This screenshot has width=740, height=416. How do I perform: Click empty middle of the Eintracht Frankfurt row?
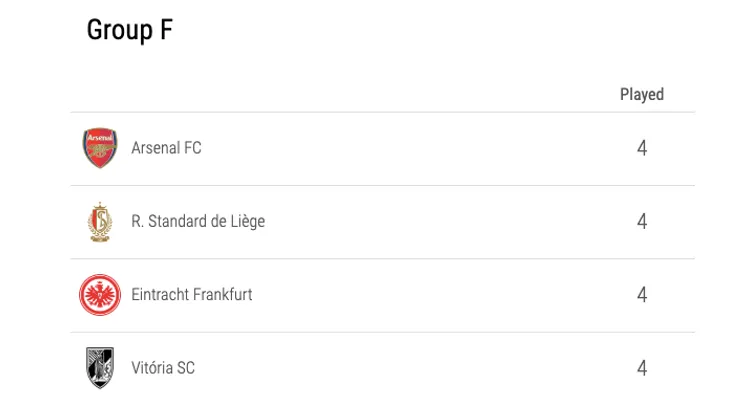coord(440,295)
